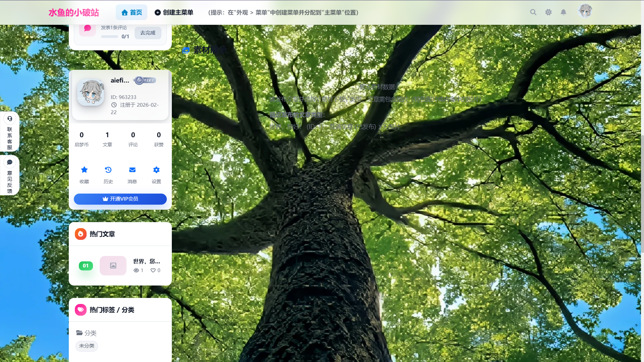Open notifications bell icon
644x362 pixels.
point(563,12)
